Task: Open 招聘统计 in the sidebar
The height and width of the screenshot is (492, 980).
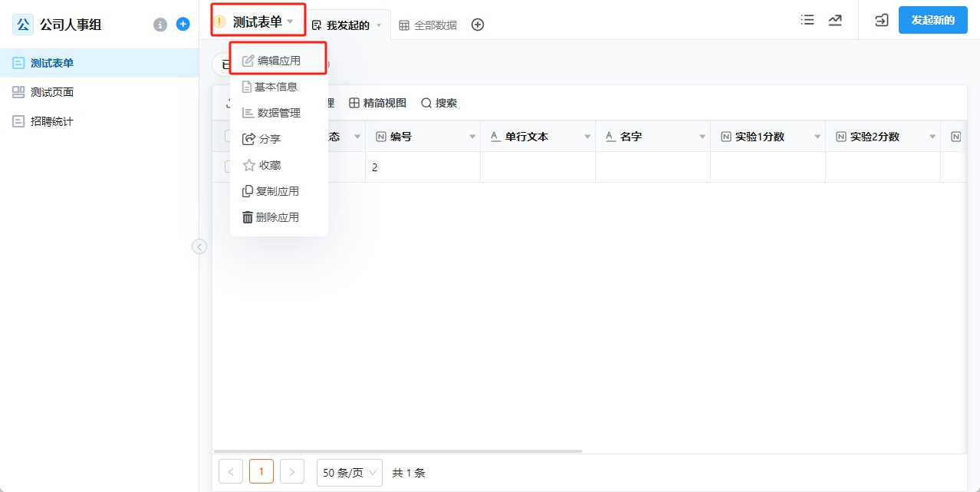Action: [52, 121]
